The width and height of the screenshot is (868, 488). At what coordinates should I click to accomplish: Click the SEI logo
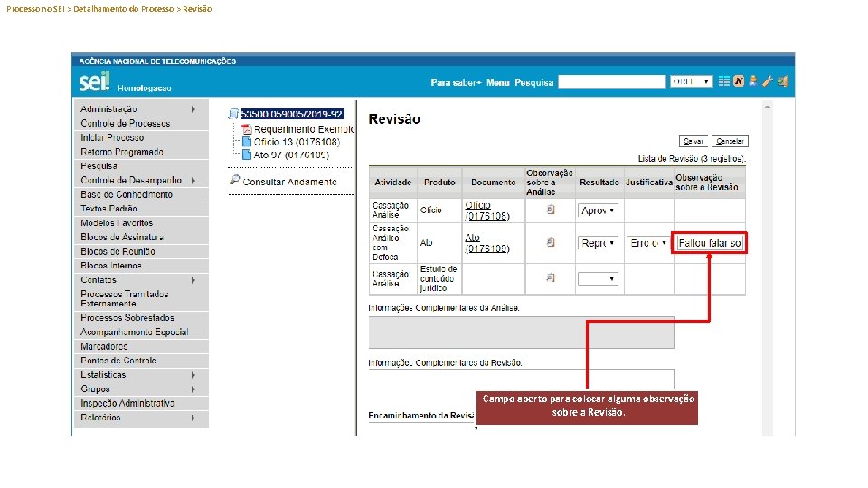95,82
